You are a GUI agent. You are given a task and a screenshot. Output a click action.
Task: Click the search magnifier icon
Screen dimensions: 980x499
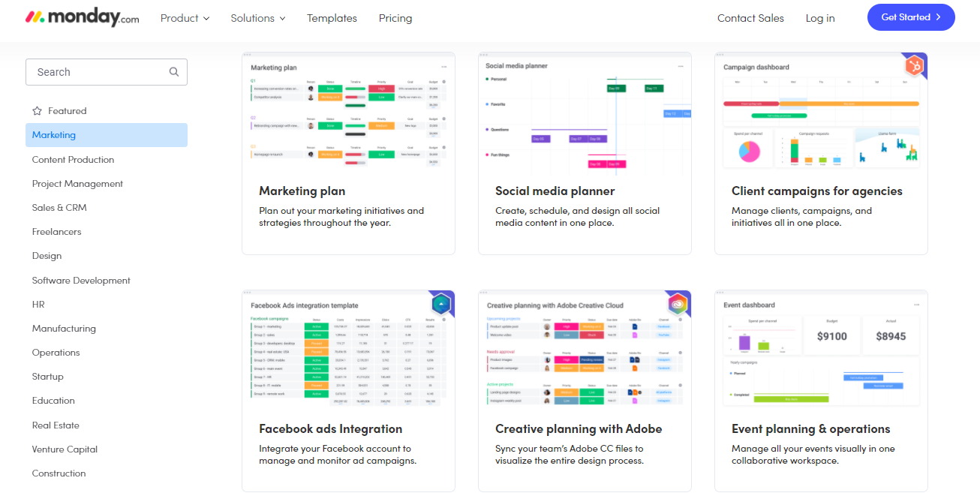pyautogui.click(x=174, y=72)
